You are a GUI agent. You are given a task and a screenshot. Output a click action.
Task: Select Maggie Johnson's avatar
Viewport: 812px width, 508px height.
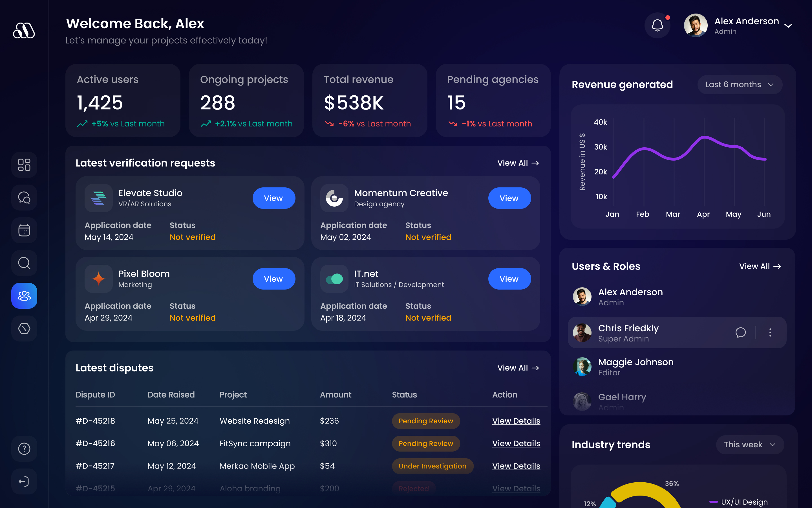coord(582,367)
